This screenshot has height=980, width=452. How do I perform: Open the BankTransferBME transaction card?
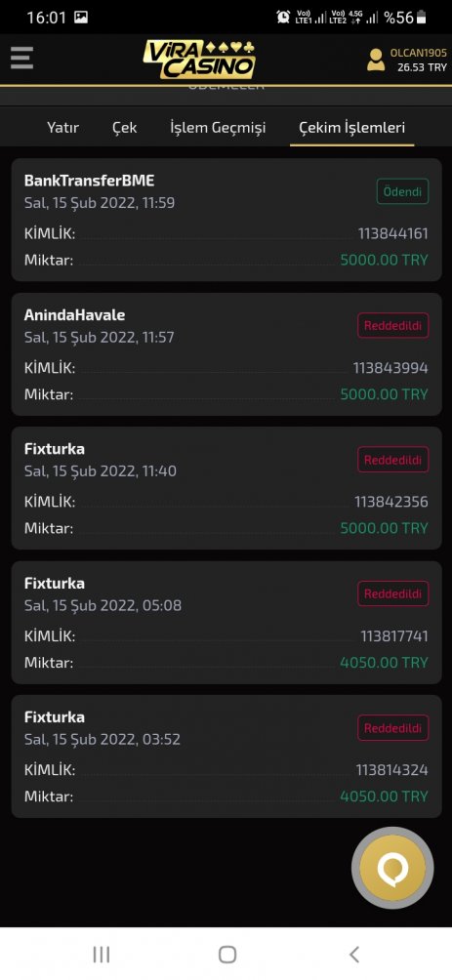(226, 220)
